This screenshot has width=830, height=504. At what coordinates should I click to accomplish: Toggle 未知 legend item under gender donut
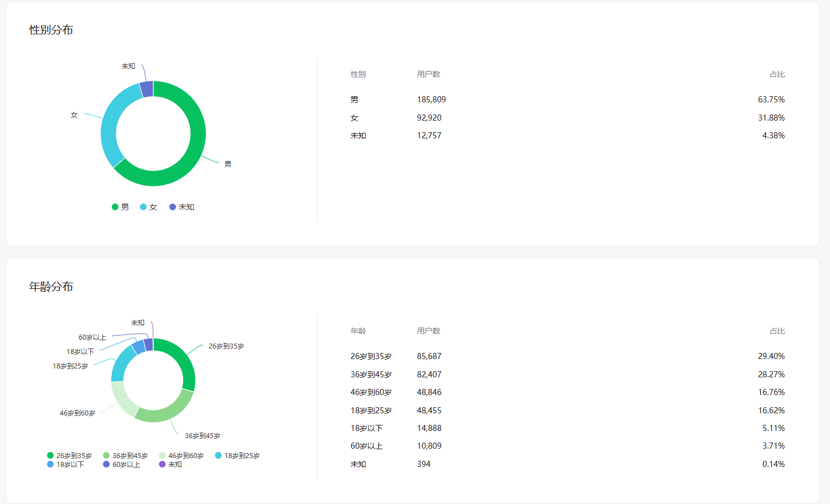click(x=181, y=207)
